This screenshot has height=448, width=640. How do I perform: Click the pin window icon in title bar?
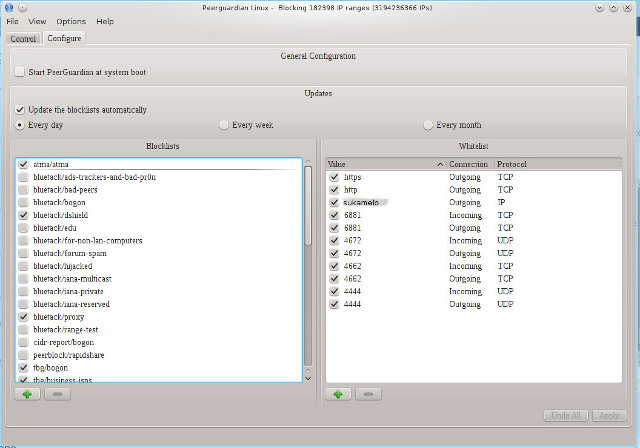[23, 7]
